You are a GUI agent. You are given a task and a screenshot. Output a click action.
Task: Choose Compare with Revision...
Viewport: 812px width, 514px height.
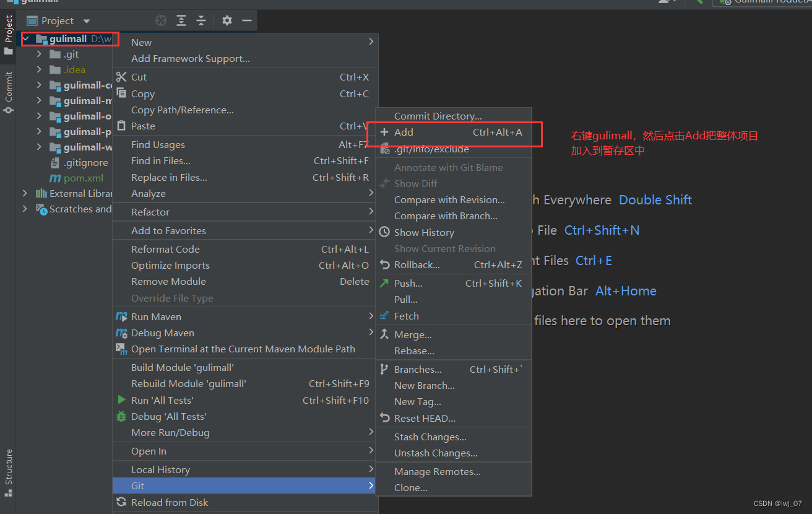click(454, 199)
